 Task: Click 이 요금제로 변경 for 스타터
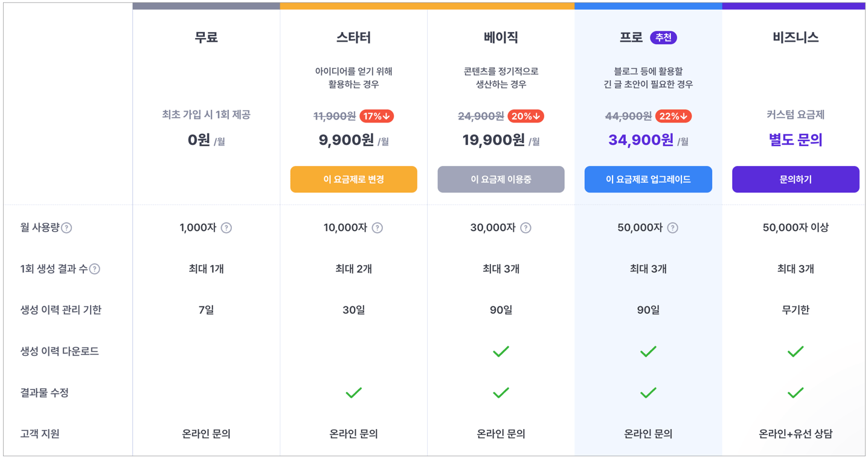point(353,179)
